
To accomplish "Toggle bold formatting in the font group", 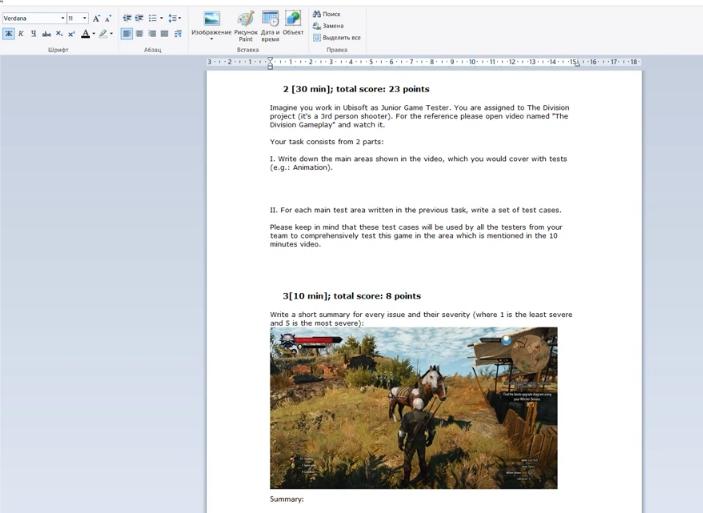I will click(8, 34).
